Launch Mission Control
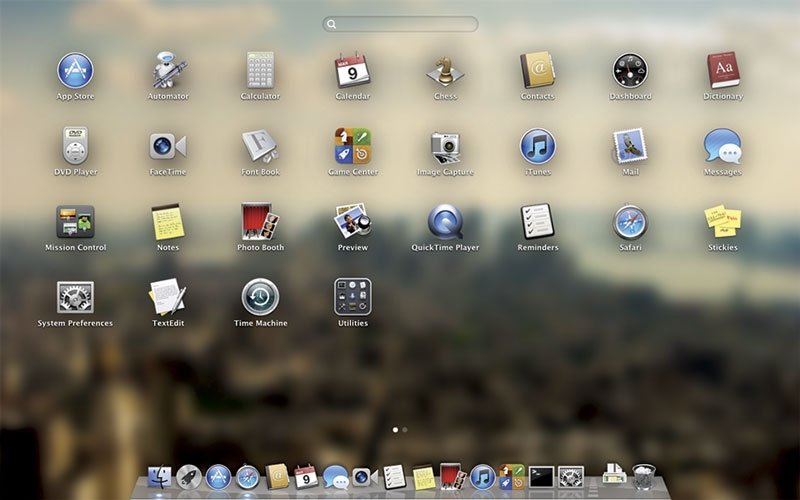Viewport: 800px width, 500px height. point(76,222)
